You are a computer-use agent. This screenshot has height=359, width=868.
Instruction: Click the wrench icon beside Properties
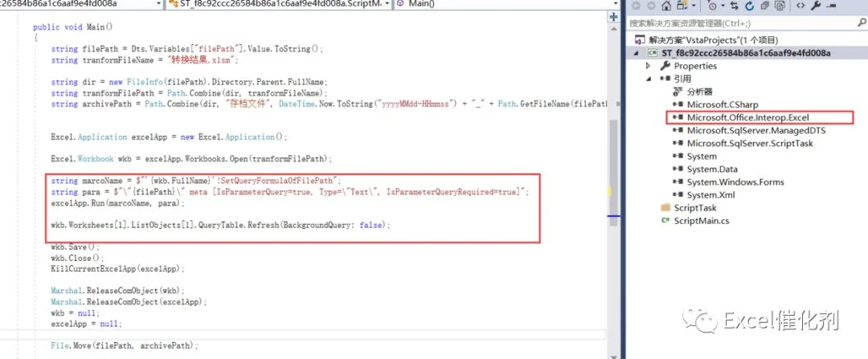point(665,66)
